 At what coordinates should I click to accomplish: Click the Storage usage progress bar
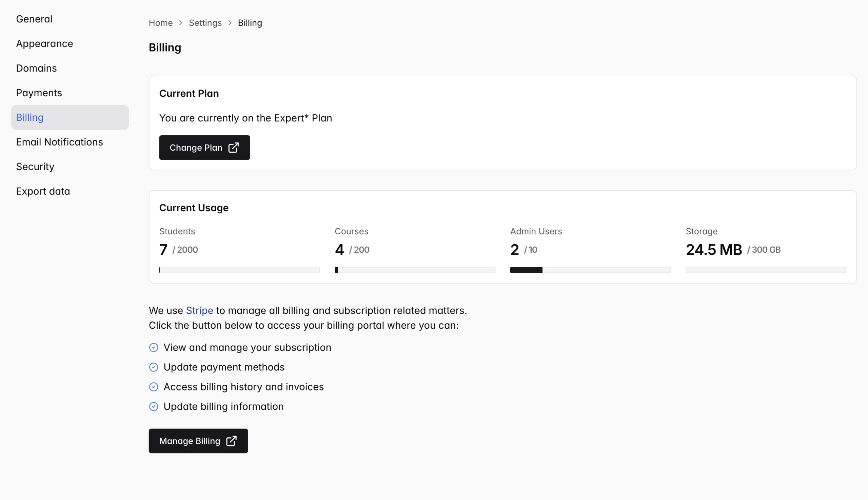coord(766,270)
